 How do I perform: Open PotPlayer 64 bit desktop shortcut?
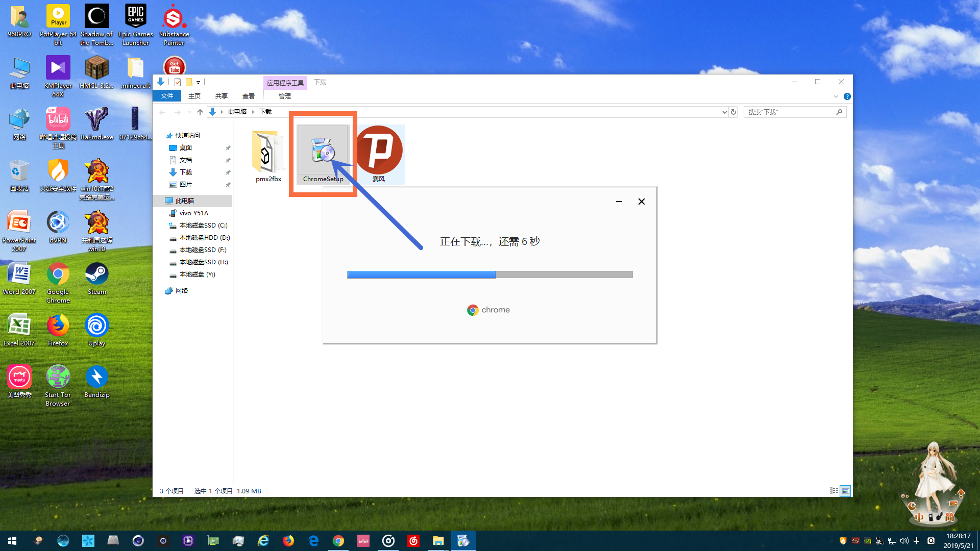coord(58,24)
